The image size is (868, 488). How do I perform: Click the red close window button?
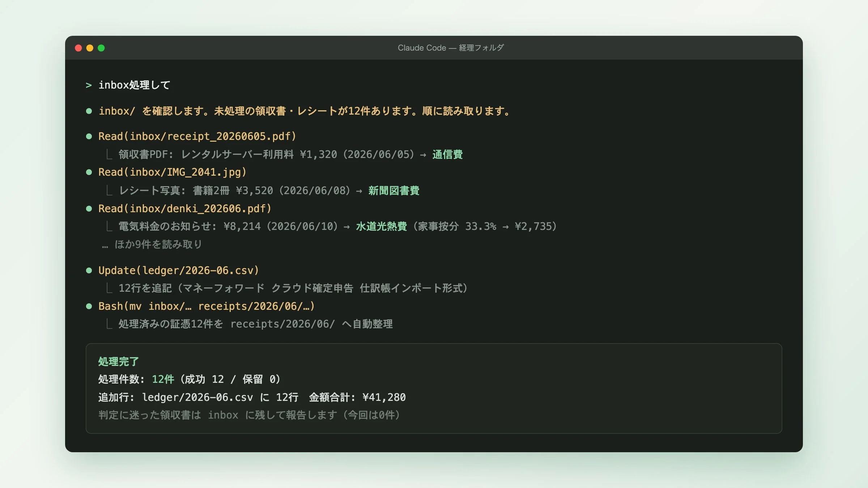point(78,48)
